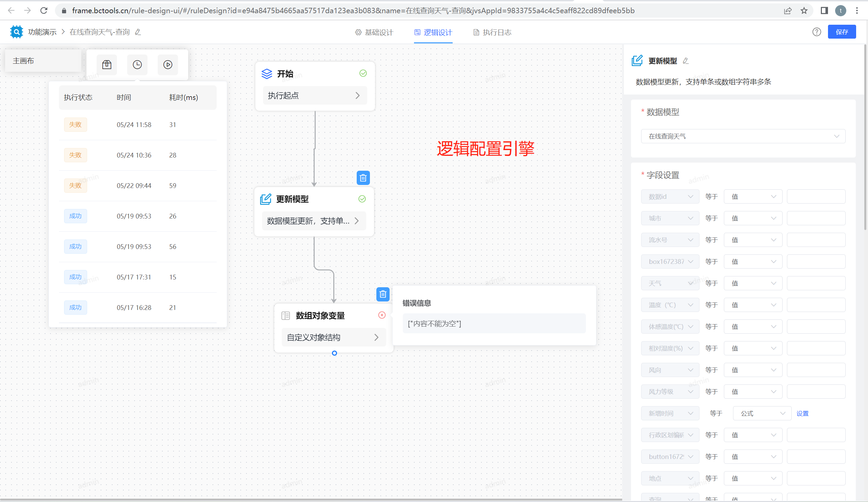Switch to 逻辑设计 tab
The image size is (868, 502).
coord(433,32)
